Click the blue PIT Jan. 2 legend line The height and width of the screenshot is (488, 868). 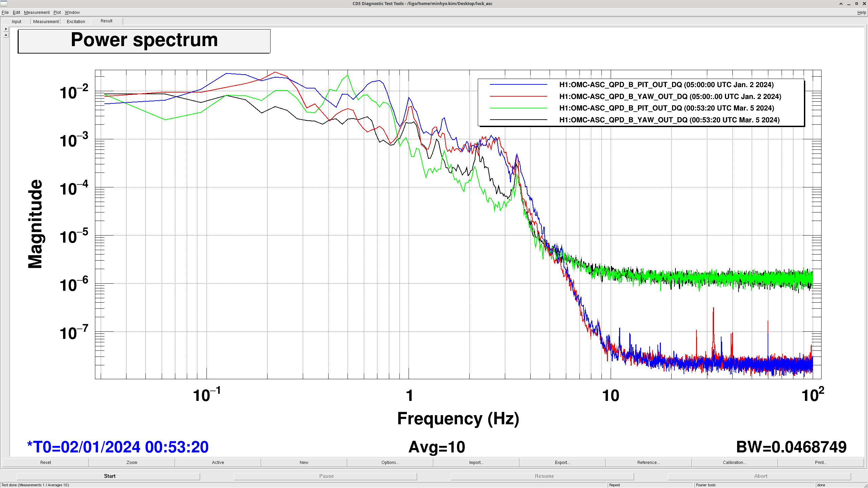518,84
